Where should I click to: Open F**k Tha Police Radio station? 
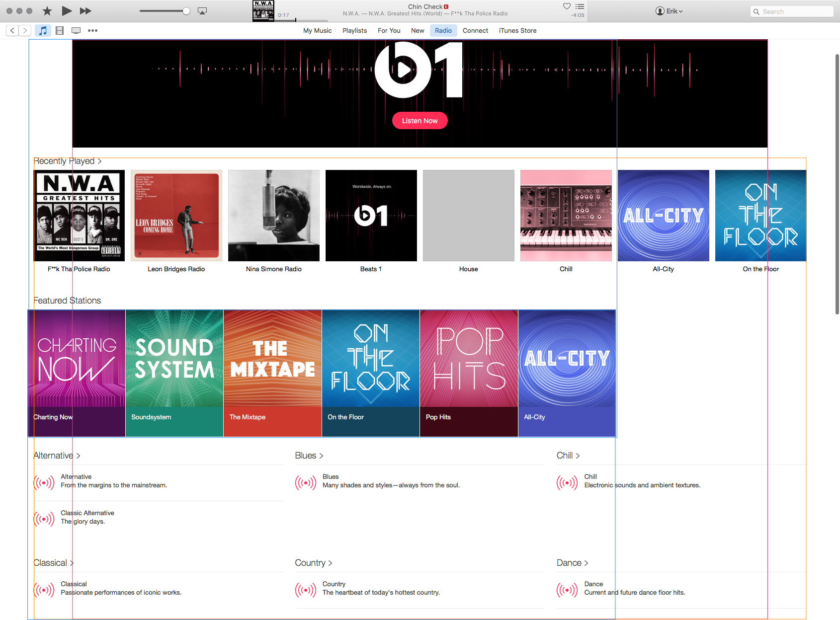tap(79, 216)
